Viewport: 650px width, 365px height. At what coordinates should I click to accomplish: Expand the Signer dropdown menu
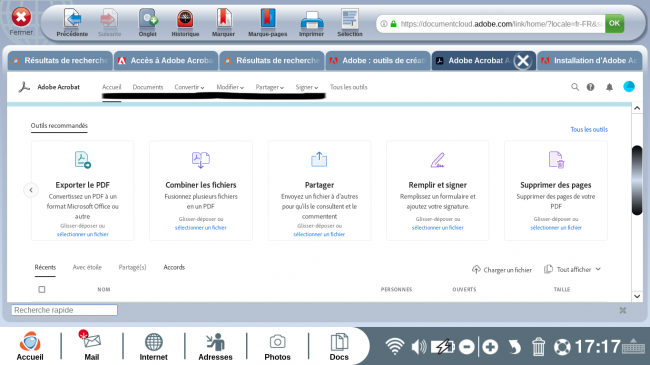click(307, 87)
